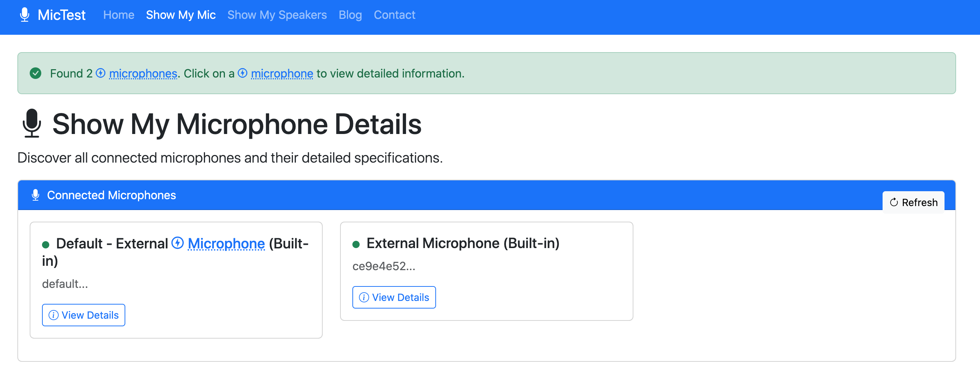Click the "Discover all connected microphones" subtitle

[x=230, y=158]
